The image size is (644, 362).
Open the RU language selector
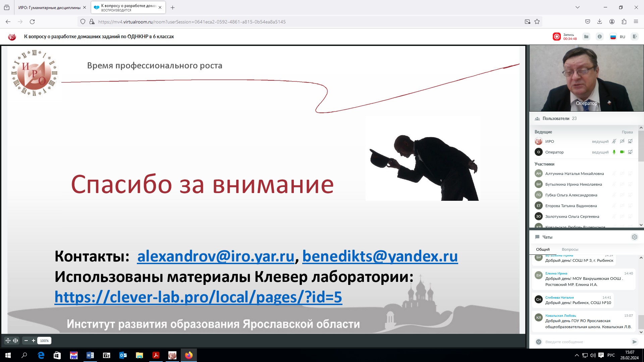(618, 37)
